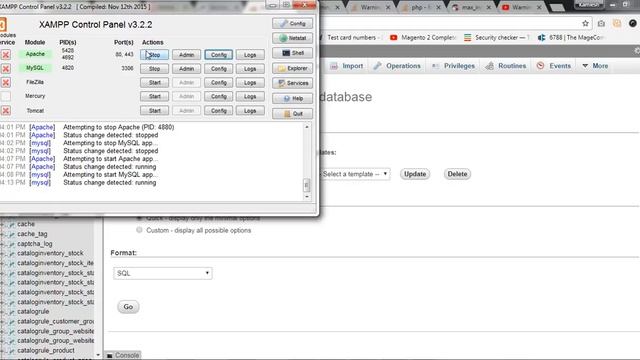Screen dimensions: 640x360
Task: Click the template Delete button
Action: pyautogui.click(x=457, y=174)
